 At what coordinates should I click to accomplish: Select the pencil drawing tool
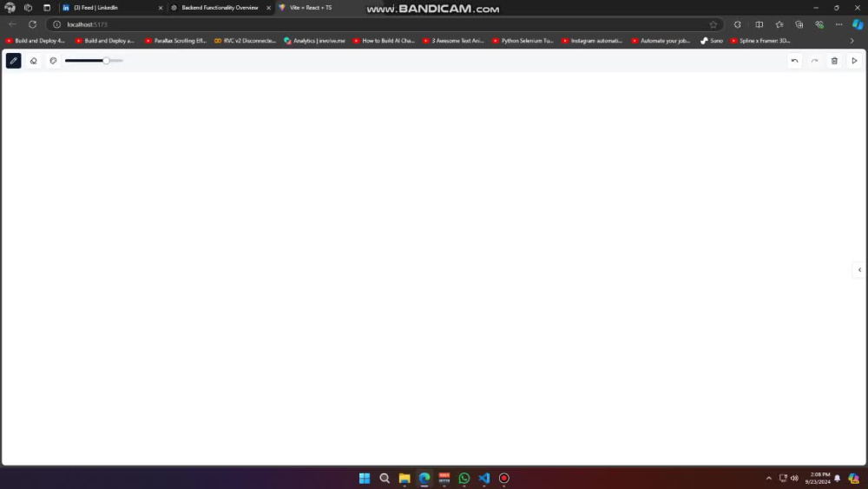13,60
